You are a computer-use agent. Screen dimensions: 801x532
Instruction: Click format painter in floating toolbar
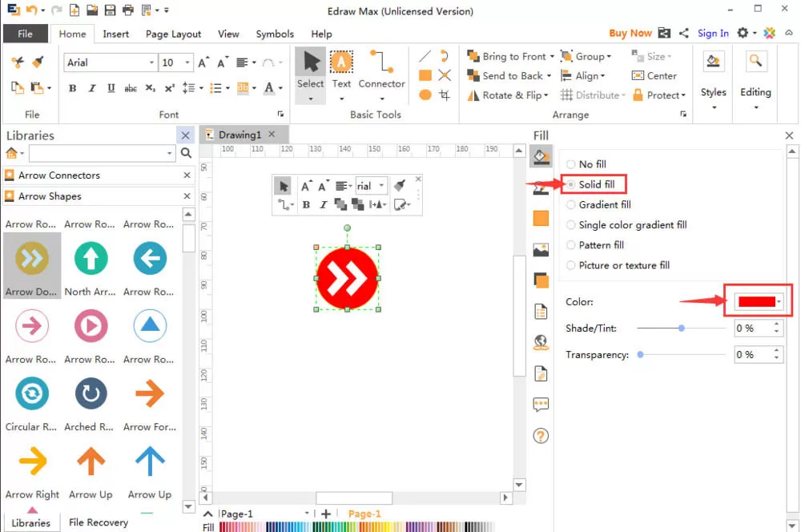(x=400, y=186)
